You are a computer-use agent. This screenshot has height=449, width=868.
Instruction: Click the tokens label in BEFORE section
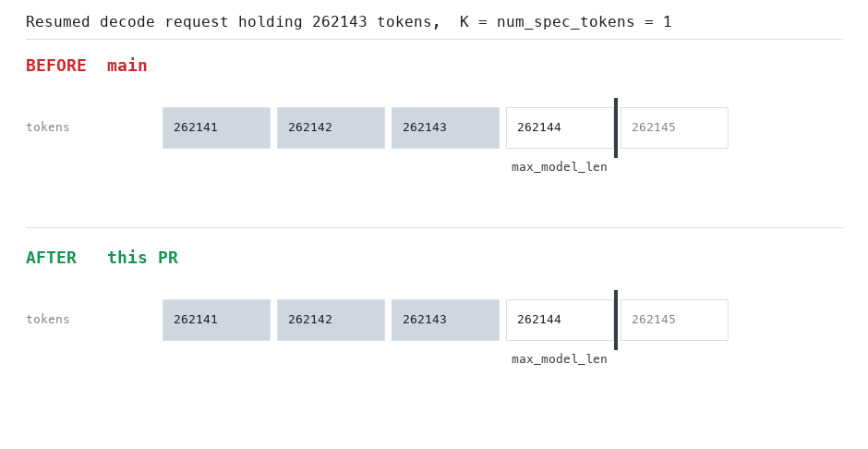48,127
